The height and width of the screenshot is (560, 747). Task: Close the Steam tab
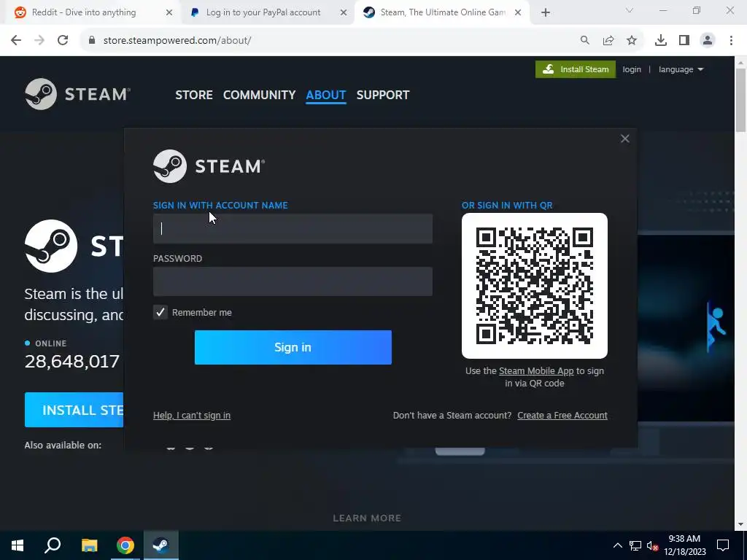518,13
